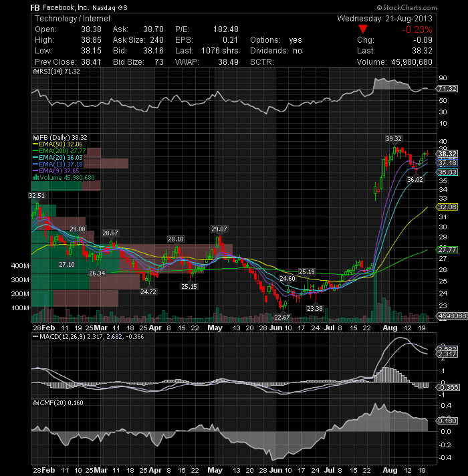Click the 27.10 low price label
This screenshot has height=476, width=468.
(x=67, y=265)
